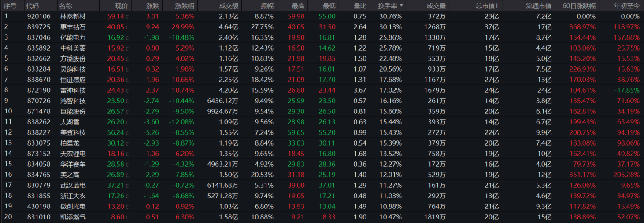Click stock code 430198
This screenshot has height=223, width=644.
tap(39, 206)
